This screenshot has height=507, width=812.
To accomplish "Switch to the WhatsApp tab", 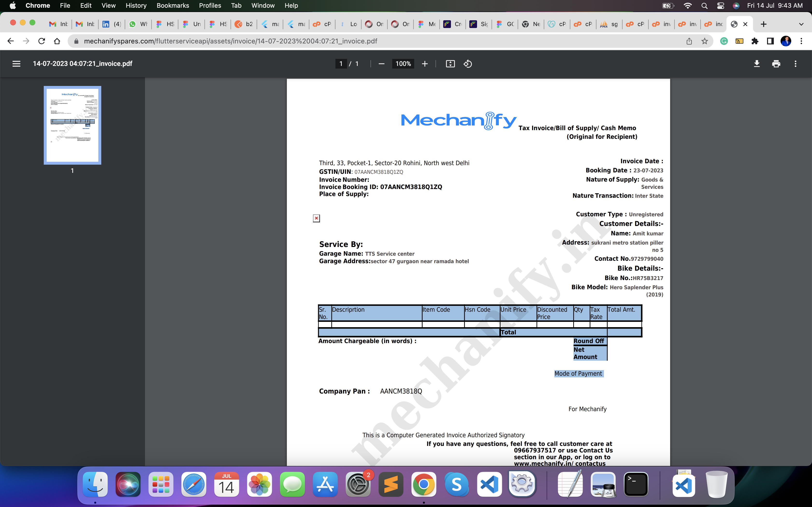I will point(138,24).
